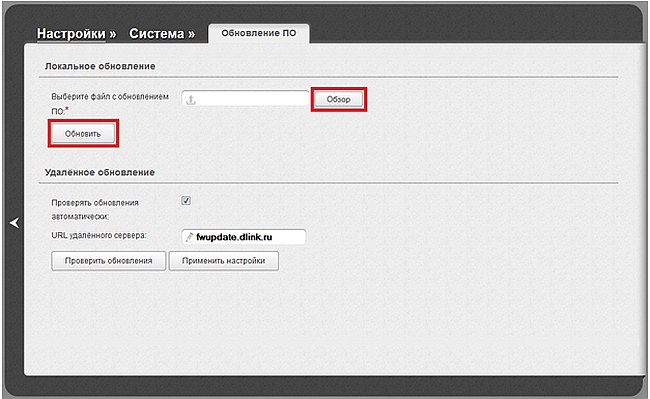650x399 pixels.
Task: Collapse the sidebar with the left arrow
Action: point(15,223)
